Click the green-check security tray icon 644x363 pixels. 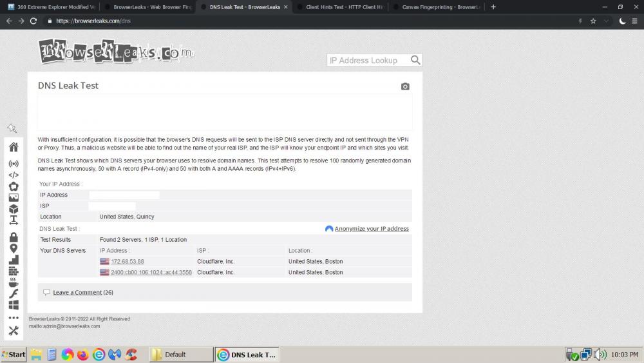572,355
